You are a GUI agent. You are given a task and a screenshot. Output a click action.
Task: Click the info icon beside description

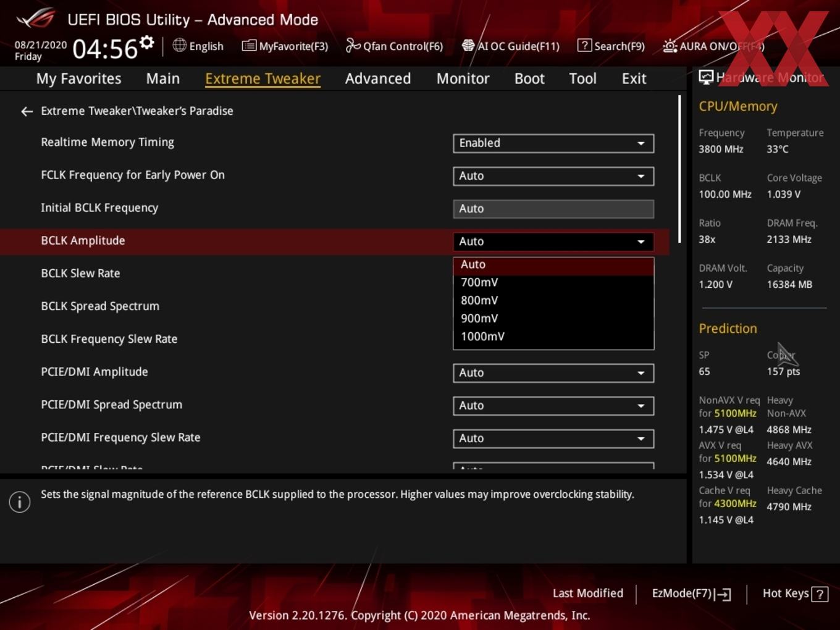click(x=20, y=502)
